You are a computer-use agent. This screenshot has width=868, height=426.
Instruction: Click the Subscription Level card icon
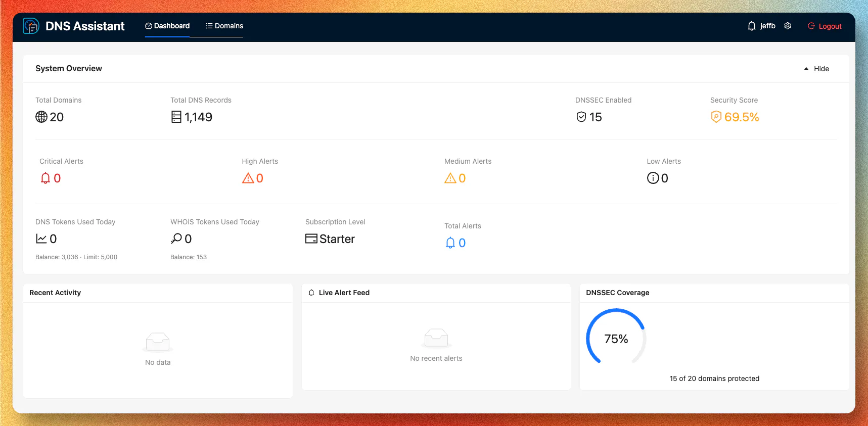click(x=311, y=239)
